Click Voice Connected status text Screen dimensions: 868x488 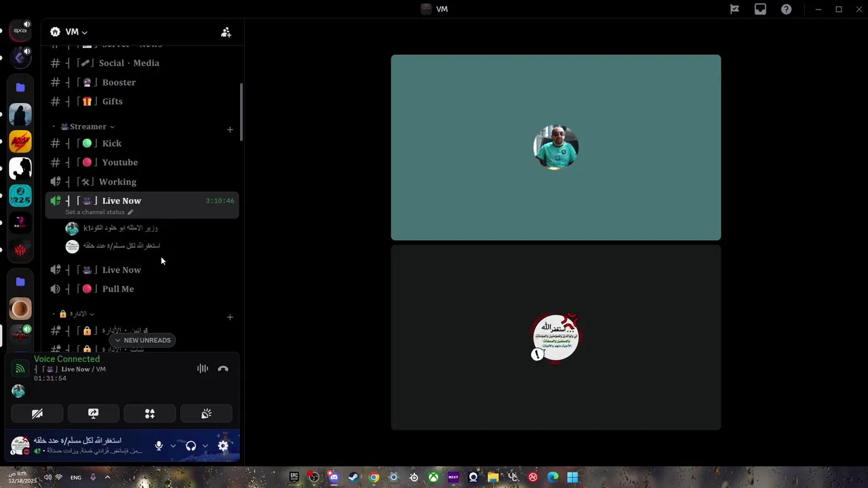[x=66, y=359]
